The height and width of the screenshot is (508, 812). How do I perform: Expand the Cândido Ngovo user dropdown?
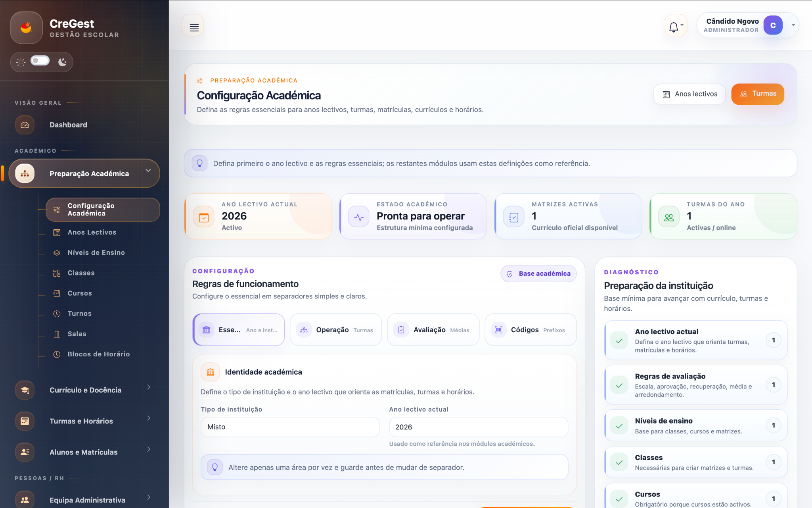[793, 25]
